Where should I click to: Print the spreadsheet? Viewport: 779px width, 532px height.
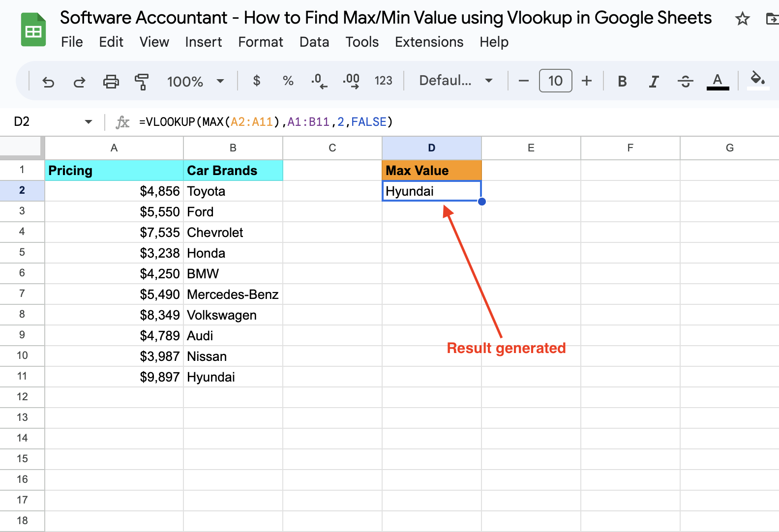coord(111,81)
